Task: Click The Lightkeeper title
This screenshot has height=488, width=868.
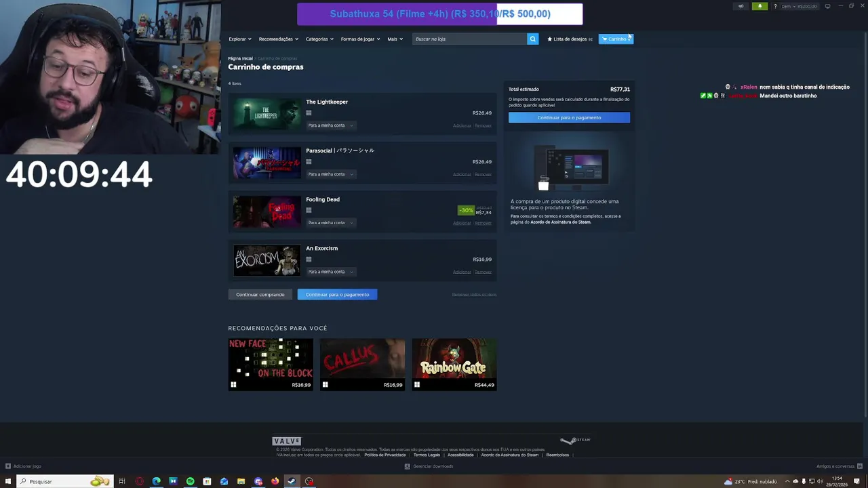Action: click(x=327, y=102)
